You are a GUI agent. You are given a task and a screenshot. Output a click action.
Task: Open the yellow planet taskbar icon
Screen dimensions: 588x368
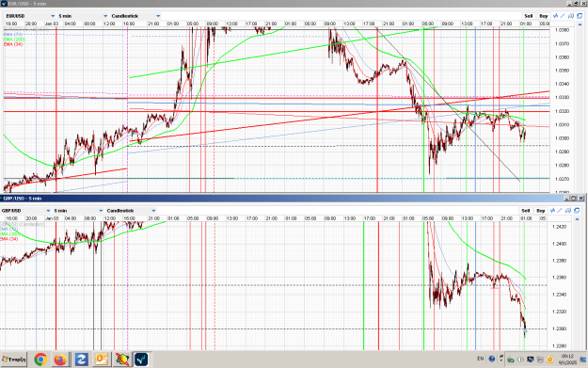click(x=122, y=360)
